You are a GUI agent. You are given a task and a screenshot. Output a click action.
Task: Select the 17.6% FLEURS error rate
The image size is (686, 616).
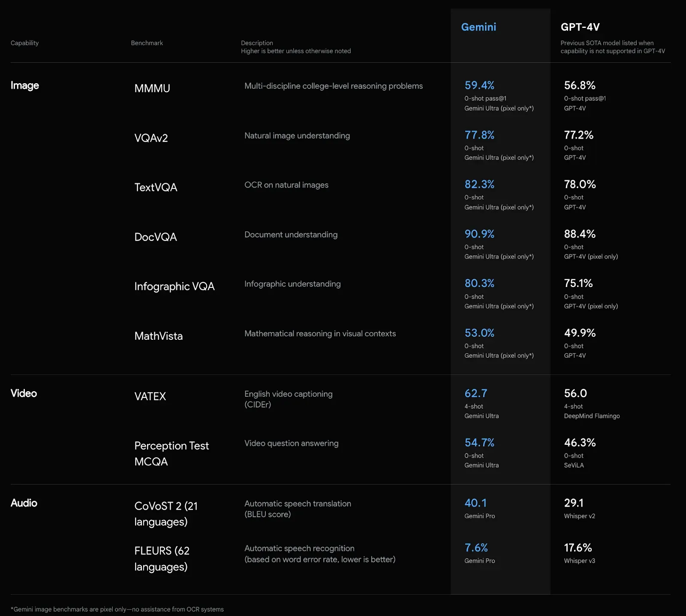pos(578,548)
